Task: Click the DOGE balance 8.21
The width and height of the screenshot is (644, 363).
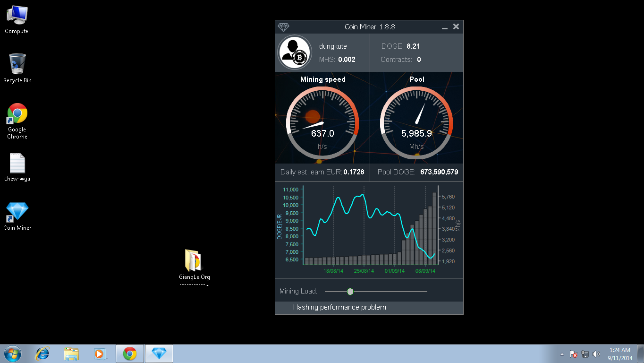Action: coord(413,46)
